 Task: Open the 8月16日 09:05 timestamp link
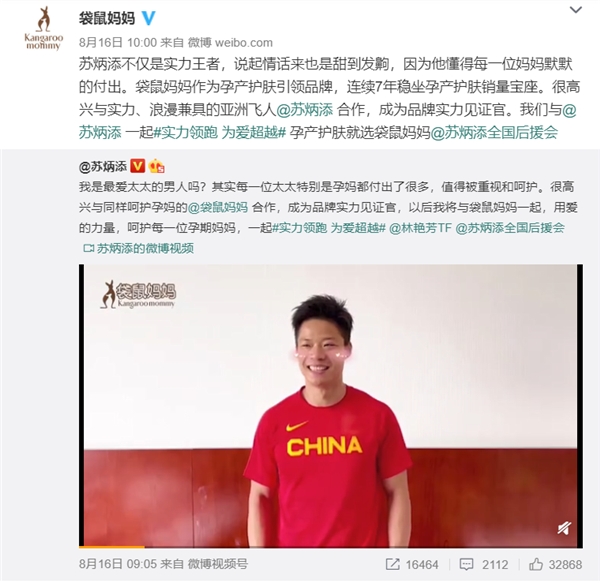tap(118, 564)
